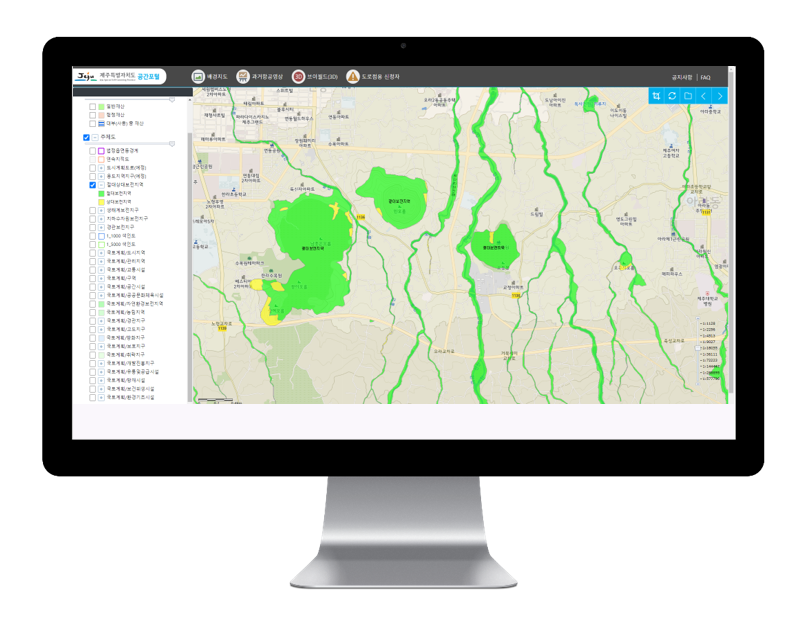
Task: Select the crop tool on the map toolbar
Action: click(656, 96)
